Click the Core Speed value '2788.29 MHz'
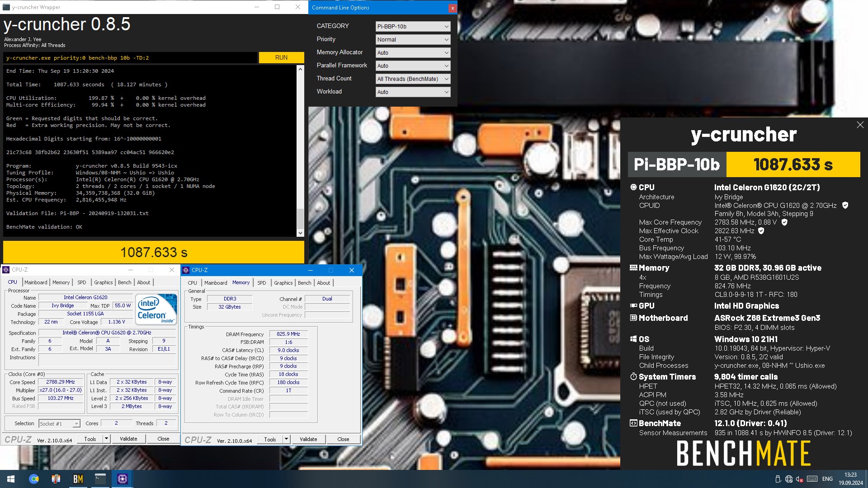 [61, 382]
